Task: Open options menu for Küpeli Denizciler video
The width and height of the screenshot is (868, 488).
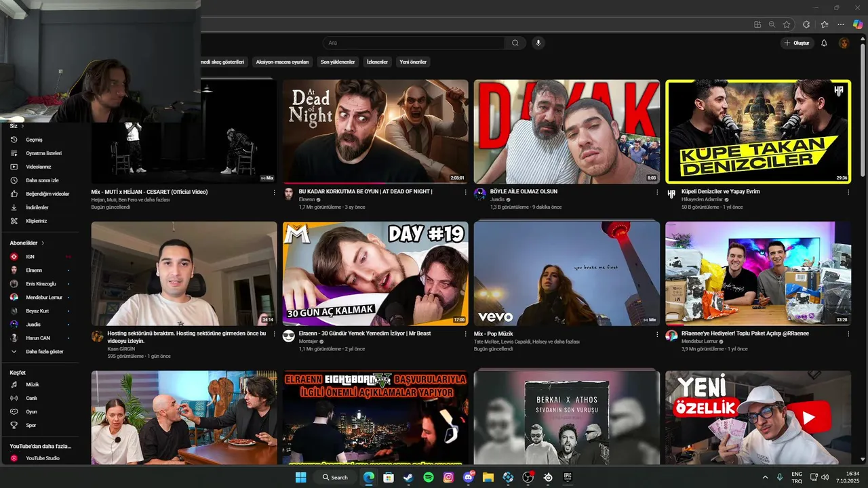Action: (848, 192)
